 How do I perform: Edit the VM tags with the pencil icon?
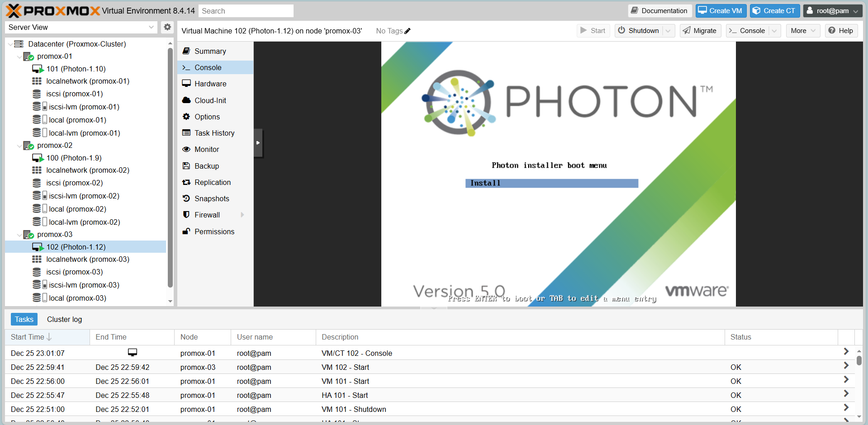tap(407, 31)
